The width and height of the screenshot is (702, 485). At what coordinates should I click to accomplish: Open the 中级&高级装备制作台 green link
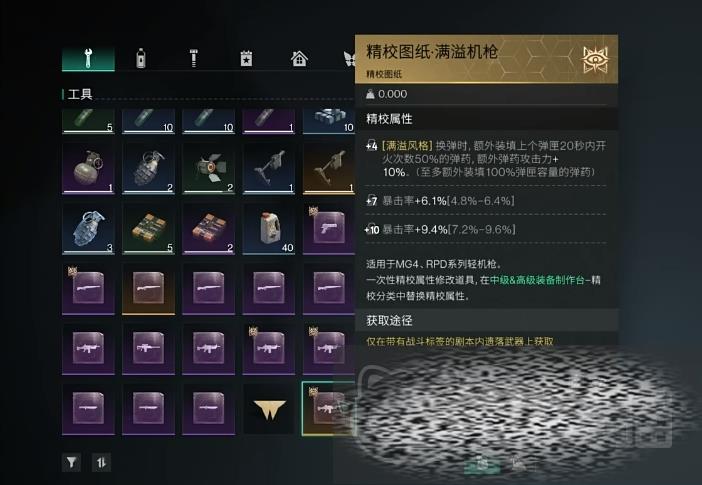pos(537,280)
